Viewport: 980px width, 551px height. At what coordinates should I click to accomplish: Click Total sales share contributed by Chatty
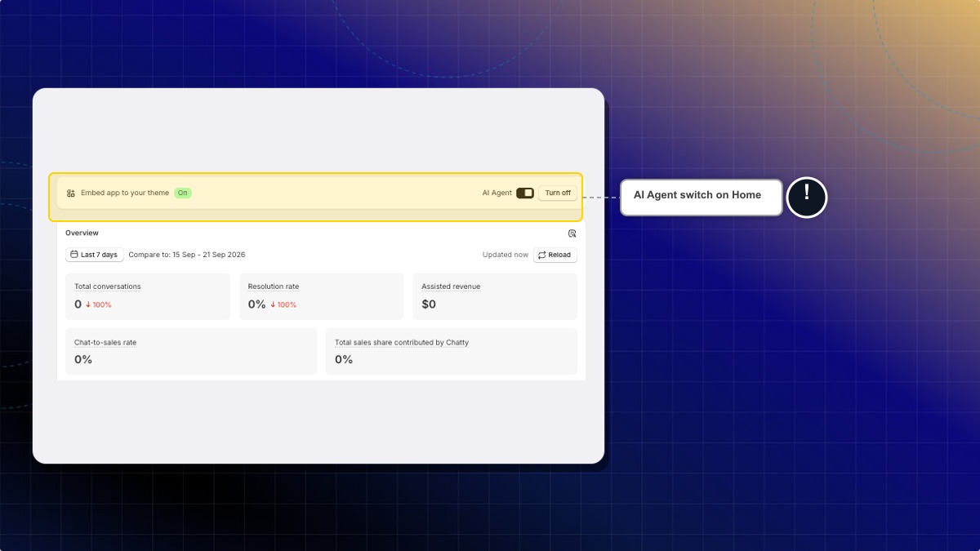tap(402, 343)
